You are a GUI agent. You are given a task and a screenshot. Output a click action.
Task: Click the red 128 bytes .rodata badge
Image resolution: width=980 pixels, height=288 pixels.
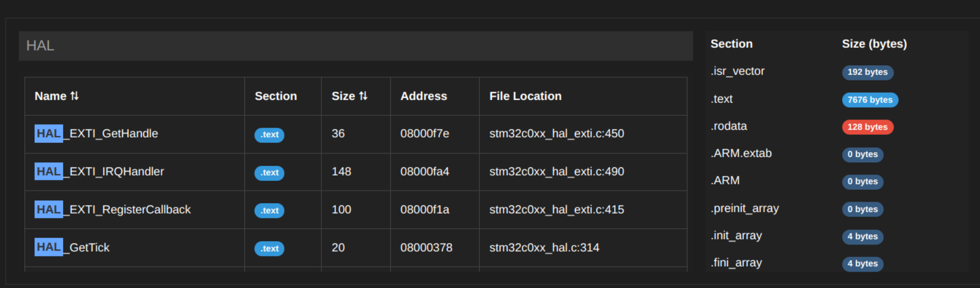[867, 127]
